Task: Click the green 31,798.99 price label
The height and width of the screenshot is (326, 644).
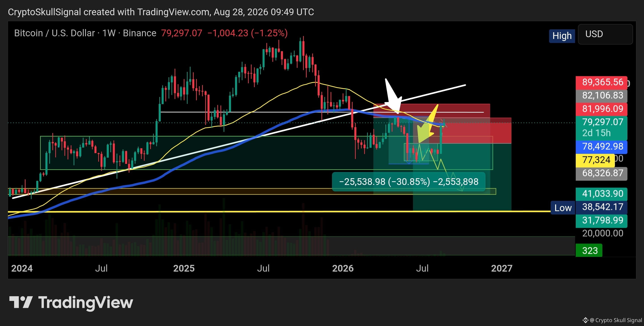Action: pyautogui.click(x=601, y=221)
